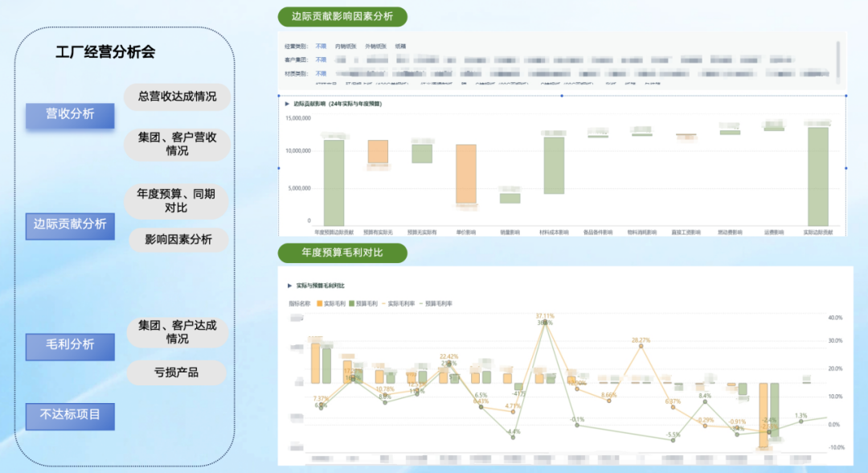
Task: Open the 毛利分析 section button
Action: [x=70, y=346]
